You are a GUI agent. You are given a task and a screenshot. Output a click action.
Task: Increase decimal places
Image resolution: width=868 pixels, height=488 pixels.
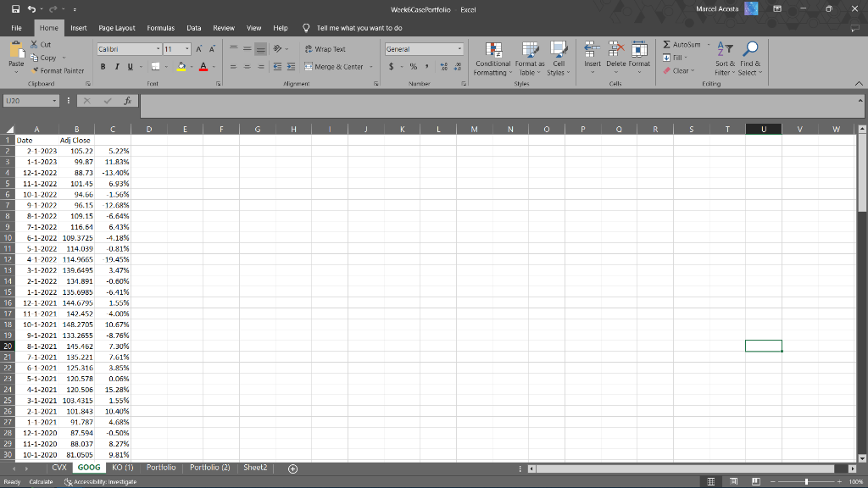(x=444, y=67)
